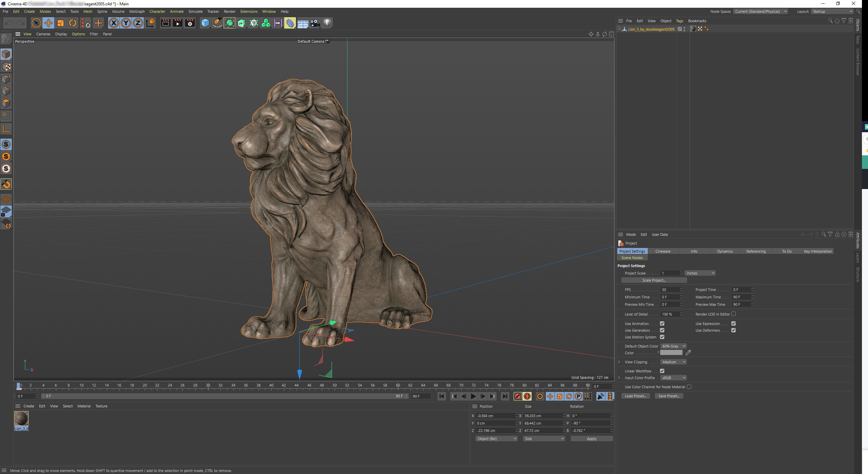Toggle Linear Workflow checkbox
This screenshot has width=868, height=474.
point(662,371)
